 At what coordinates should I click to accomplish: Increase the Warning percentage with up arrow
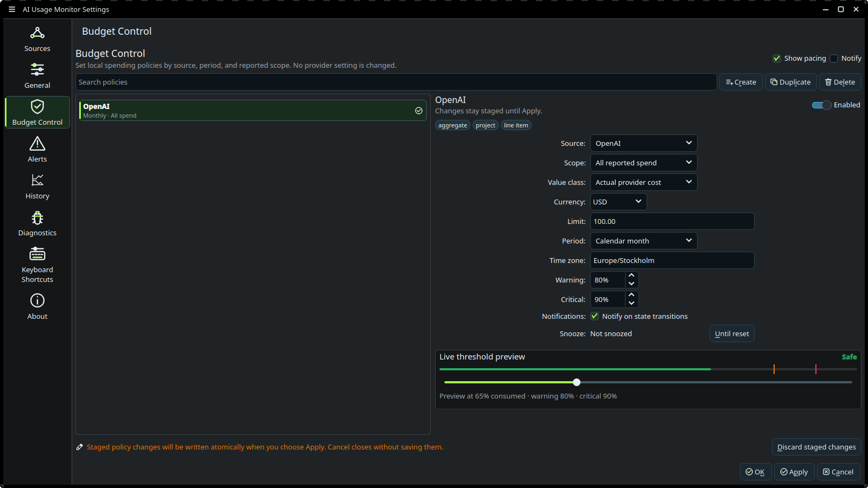(x=631, y=276)
